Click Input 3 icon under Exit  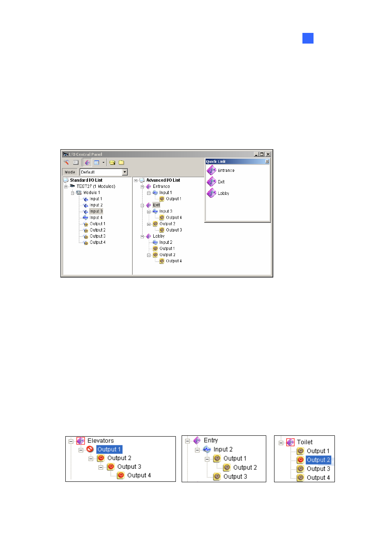(x=155, y=211)
